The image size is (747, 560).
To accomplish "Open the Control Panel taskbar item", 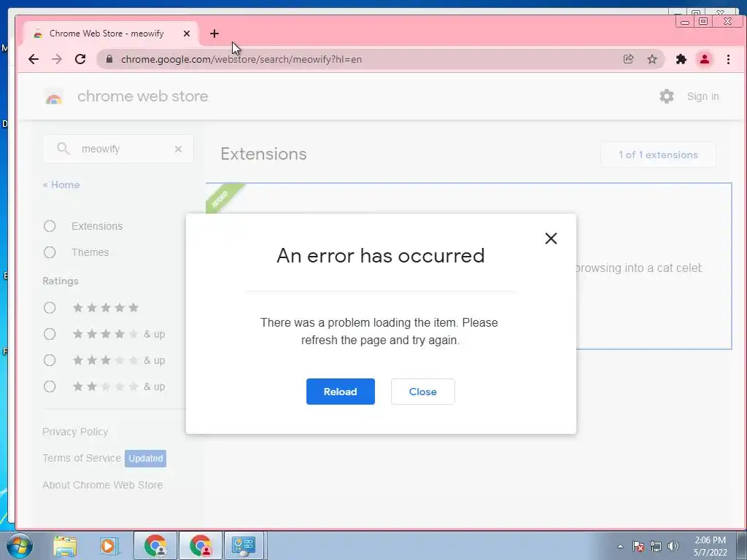I will tap(244, 545).
